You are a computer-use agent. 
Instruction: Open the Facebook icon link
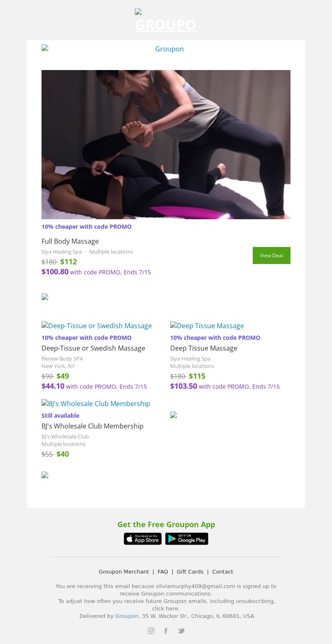point(166,631)
